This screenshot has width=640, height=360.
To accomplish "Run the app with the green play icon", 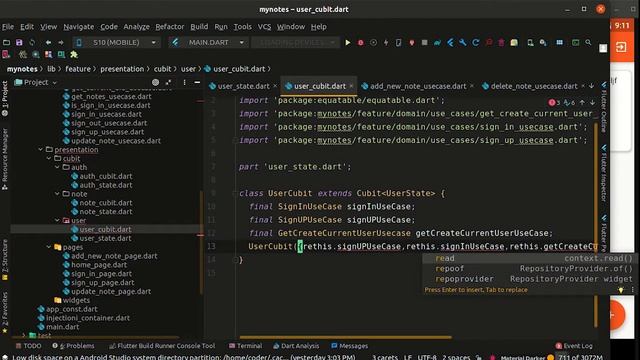I will [348, 42].
